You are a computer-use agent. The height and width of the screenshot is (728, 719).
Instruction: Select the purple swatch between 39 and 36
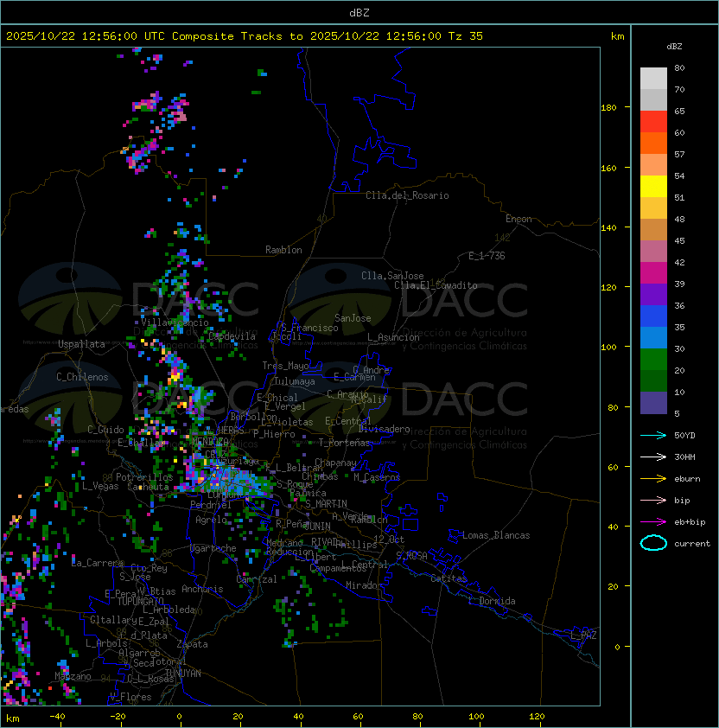pos(653,294)
